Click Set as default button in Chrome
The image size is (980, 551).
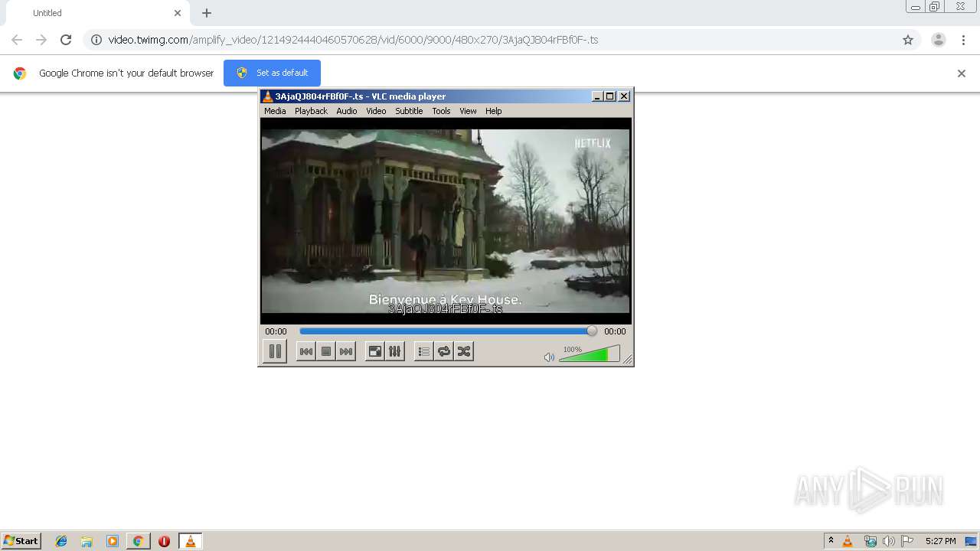(272, 73)
